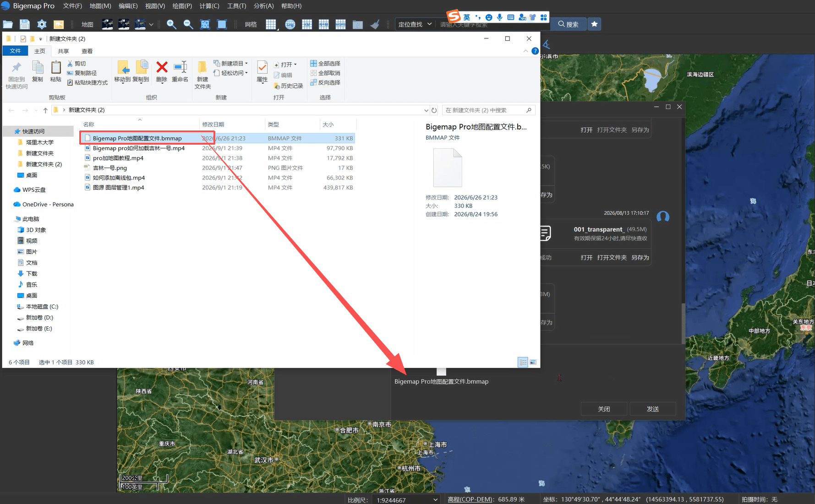Click 反向选择 in Explorer ribbon
The height and width of the screenshot is (504, 815).
coord(325,82)
